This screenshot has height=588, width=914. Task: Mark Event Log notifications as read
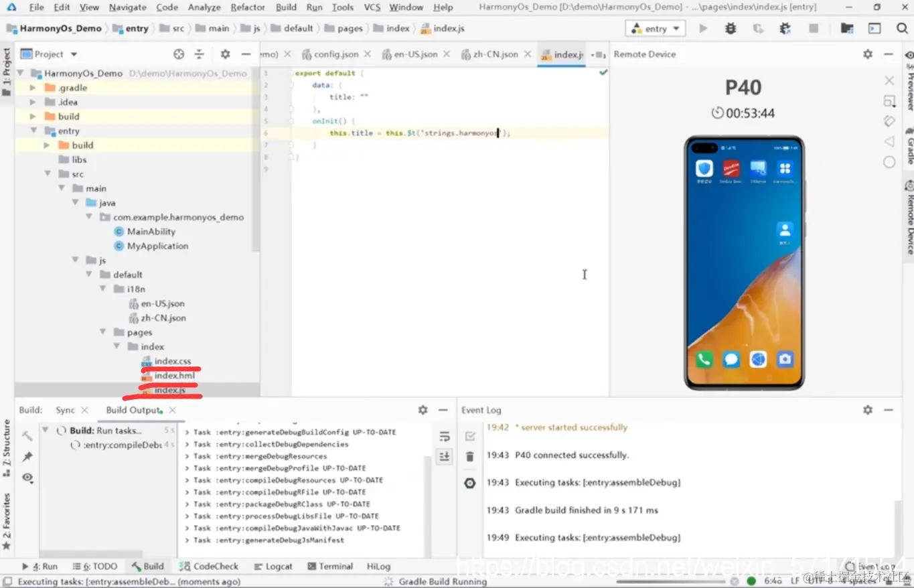[x=470, y=436]
